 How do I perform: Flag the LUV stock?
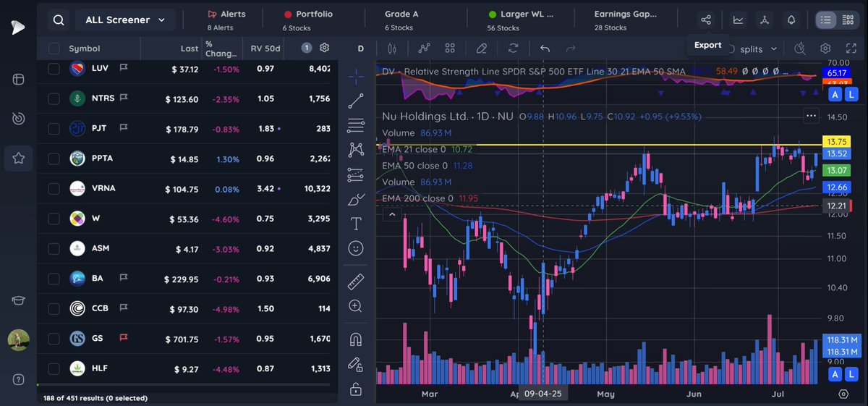124,68
